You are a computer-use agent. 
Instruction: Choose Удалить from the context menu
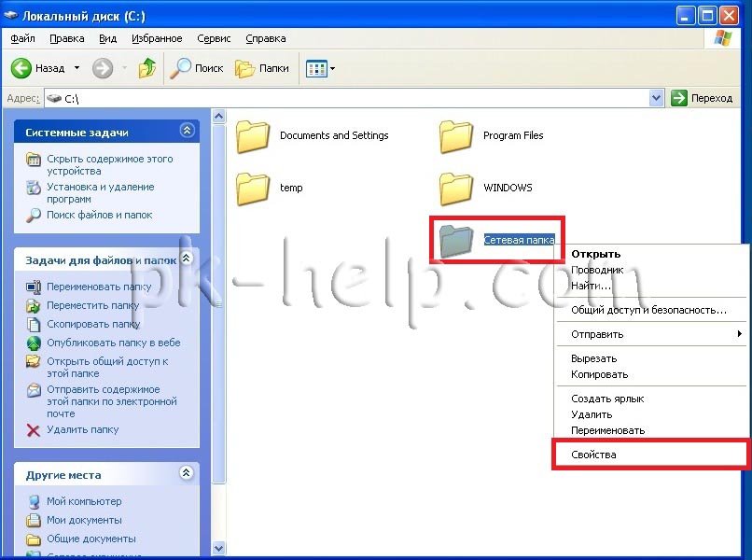[x=651, y=414]
